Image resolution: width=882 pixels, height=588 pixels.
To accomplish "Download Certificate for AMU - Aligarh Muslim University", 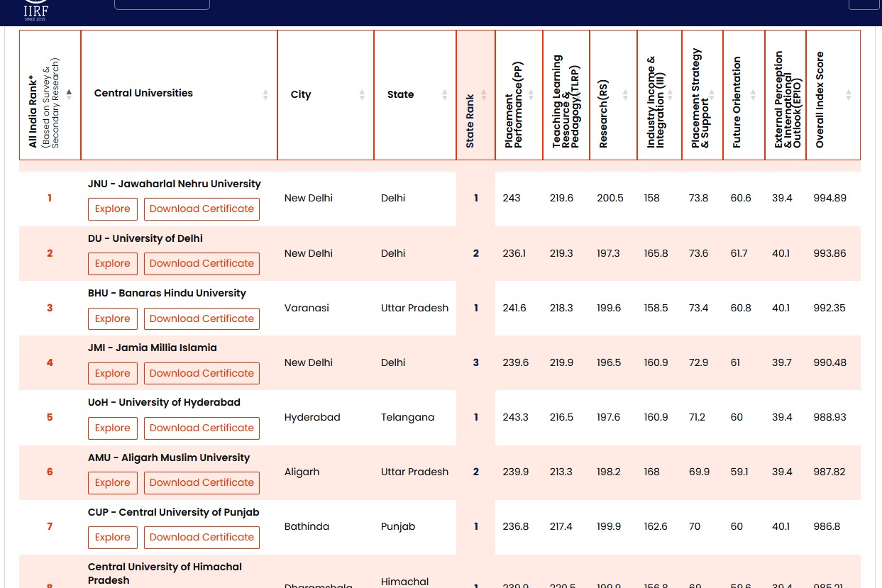I will coord(202,482).
